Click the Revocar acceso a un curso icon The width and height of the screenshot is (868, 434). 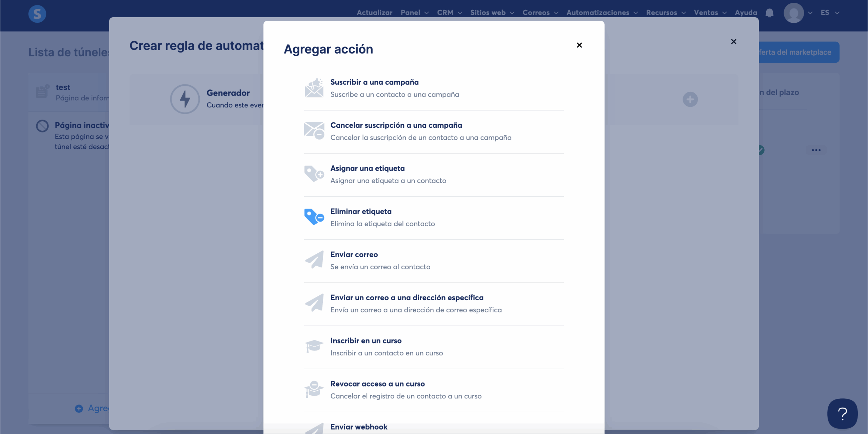(314, 389)
